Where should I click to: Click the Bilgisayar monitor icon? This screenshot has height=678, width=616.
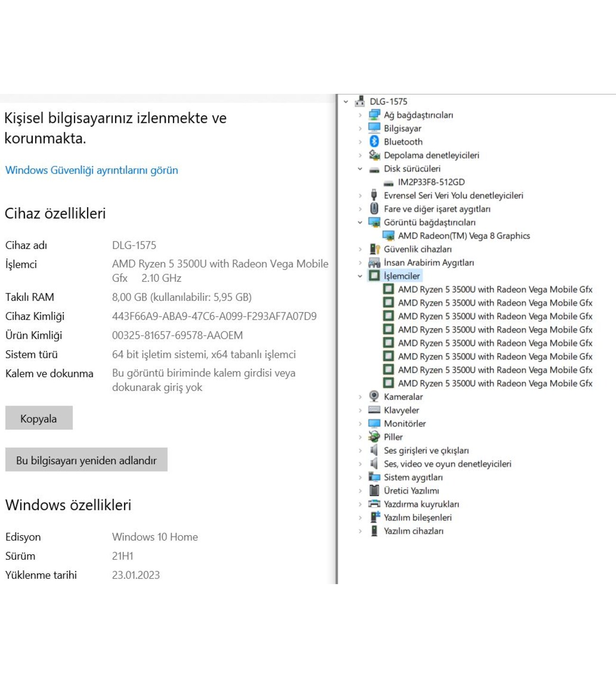click(x=374, y=128)
